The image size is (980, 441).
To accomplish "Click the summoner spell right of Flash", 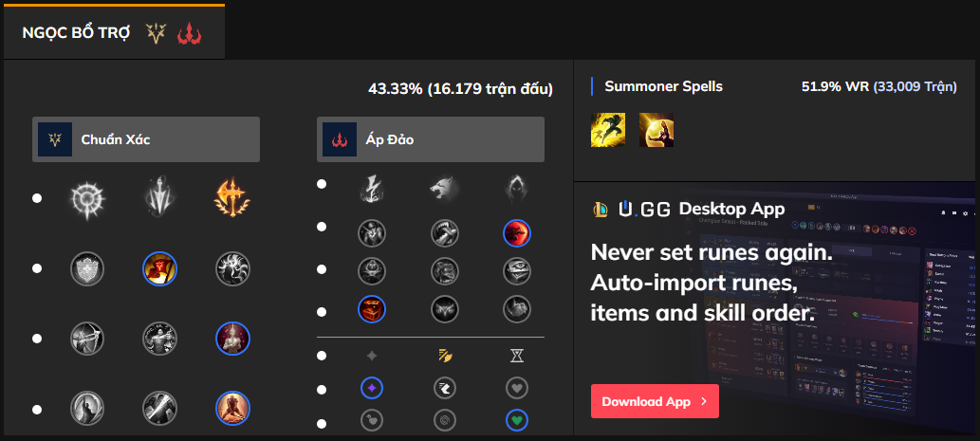I will point(656,130).
